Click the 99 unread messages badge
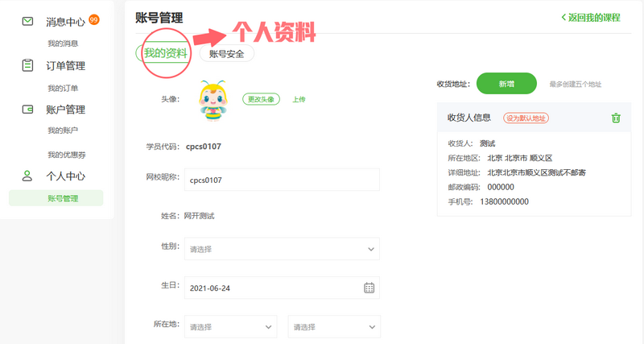The width and height of the screenshot is (644, 344). pyautogui.click(x=94, y=19)
